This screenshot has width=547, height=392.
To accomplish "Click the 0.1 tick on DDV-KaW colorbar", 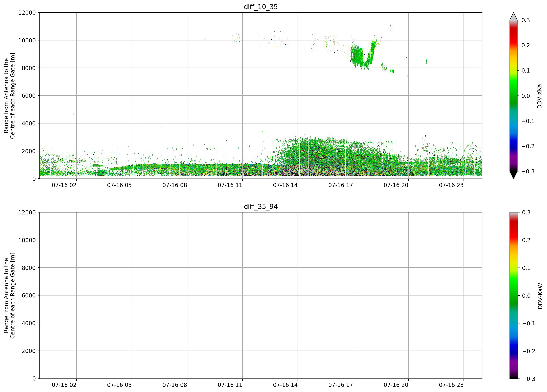I will click(526, 268).
